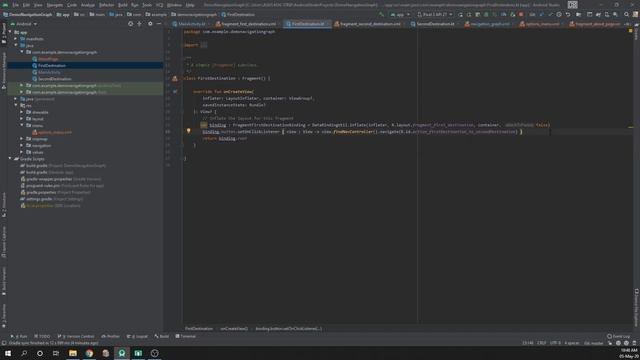Viewport: 640px width, 360px height.
Task: Expand the androidTest package node
Action: coord(22,86)
